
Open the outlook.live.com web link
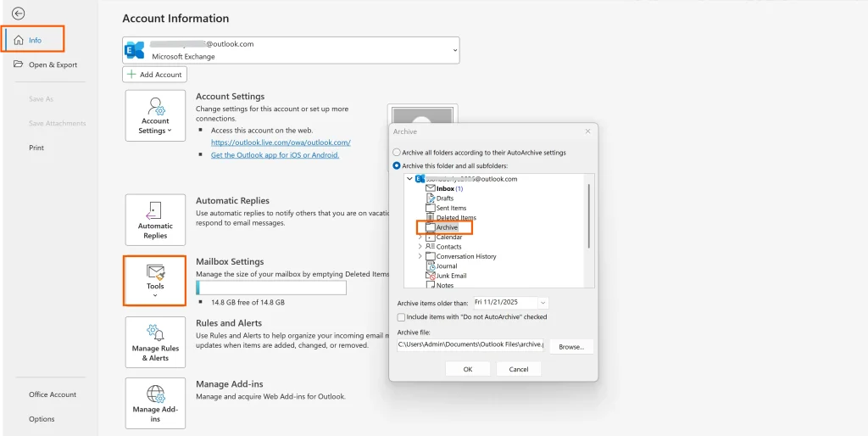pyautogui.click(x=281, y=143)
